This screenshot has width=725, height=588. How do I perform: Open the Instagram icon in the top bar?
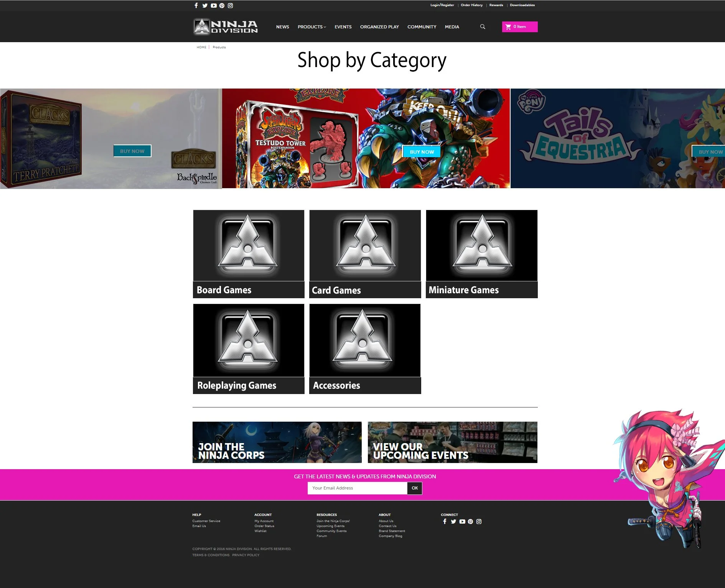click(230, 5)
